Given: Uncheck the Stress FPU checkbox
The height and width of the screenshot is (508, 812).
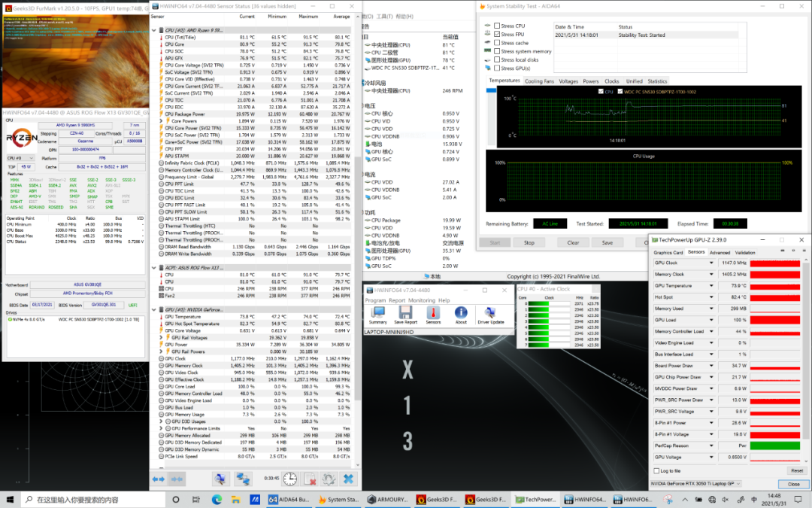Looking at the screenshot, I should coord(495,35).
